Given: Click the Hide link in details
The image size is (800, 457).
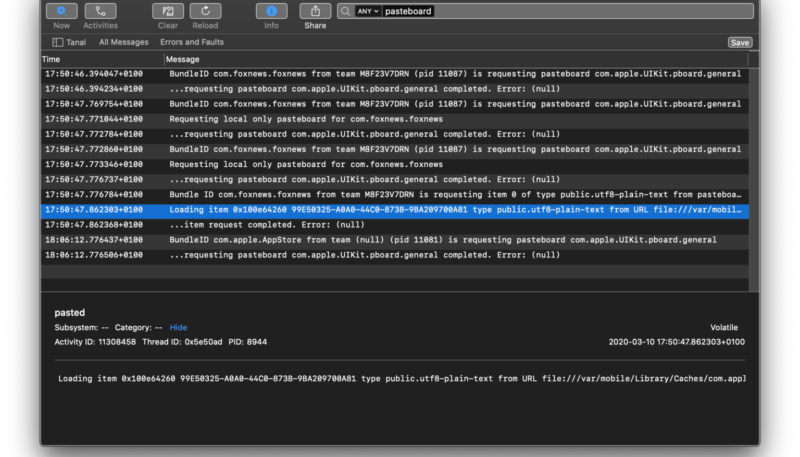Looking at the screenshot, I should 178,327.
